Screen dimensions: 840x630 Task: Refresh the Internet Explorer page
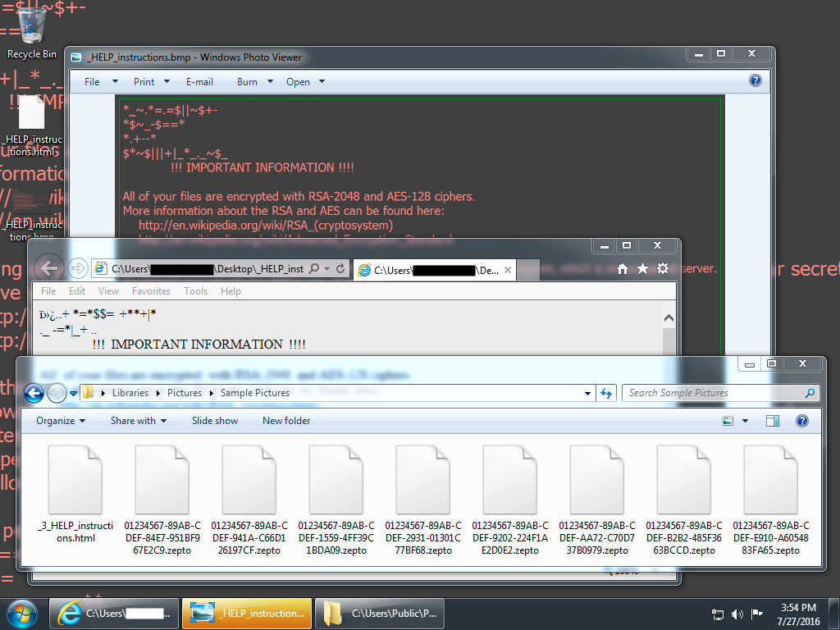tap(341, 269)
